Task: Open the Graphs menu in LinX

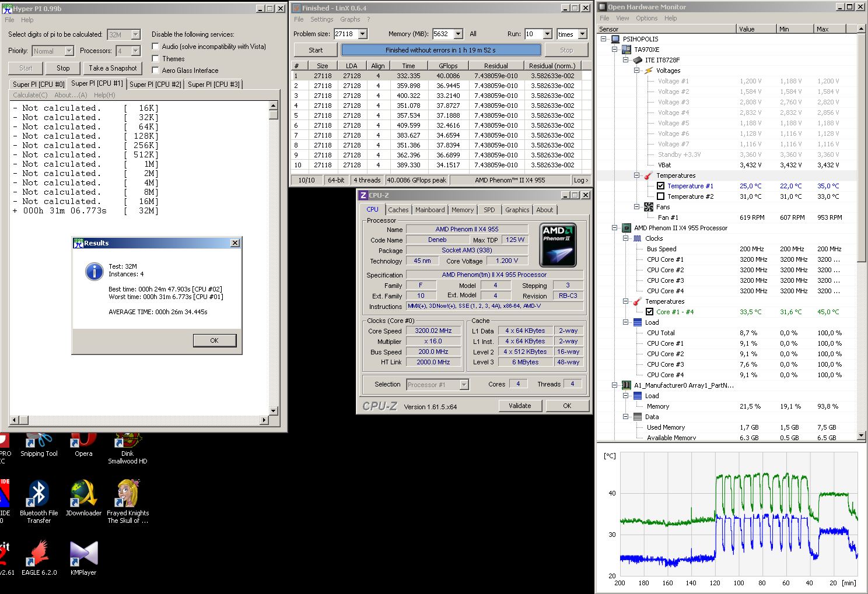Action: tap(350, 19)
